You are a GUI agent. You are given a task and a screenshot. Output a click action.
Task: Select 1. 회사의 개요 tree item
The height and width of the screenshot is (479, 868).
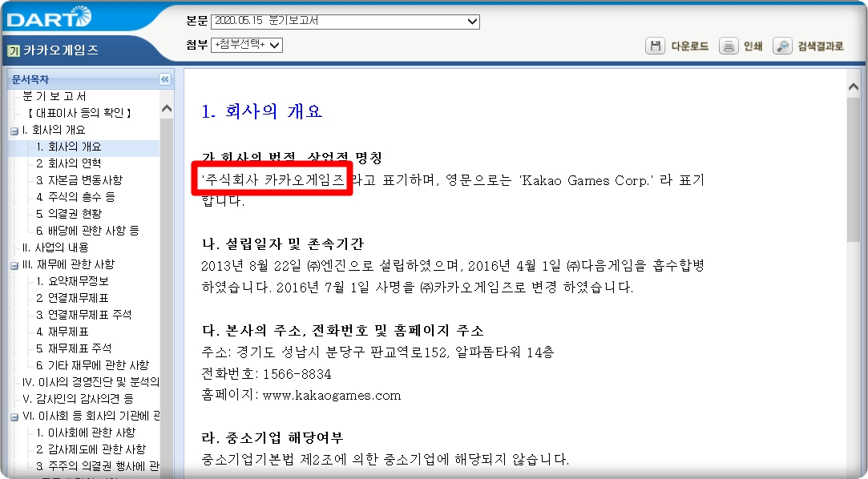click(x=69, y=147)
